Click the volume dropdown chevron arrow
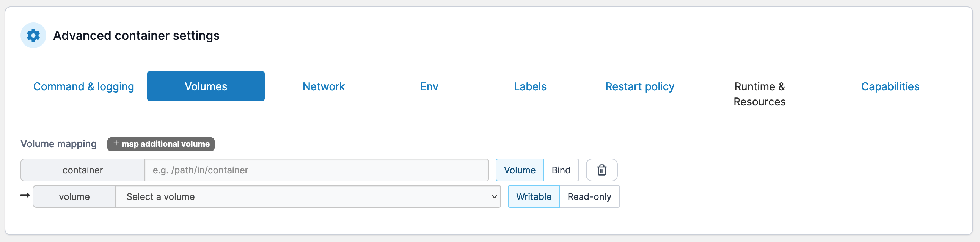The width and height of the screenshot is (980, 242). [x=494, y=197]
